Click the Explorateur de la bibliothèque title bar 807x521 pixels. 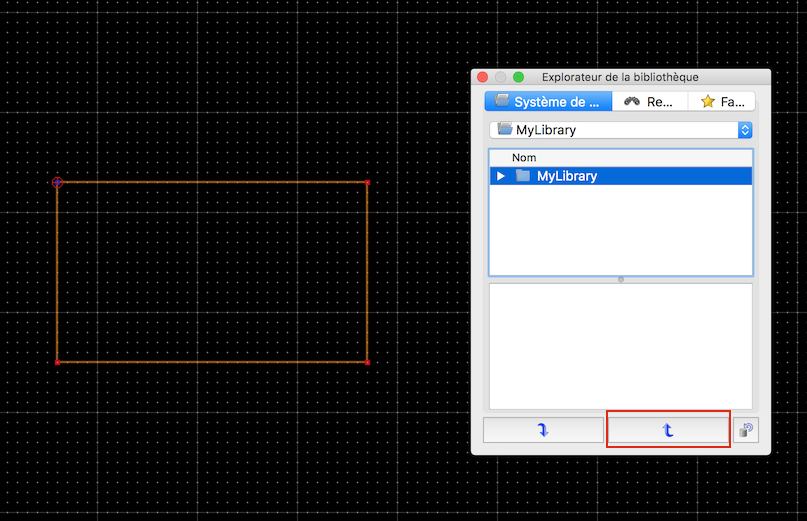640,77
